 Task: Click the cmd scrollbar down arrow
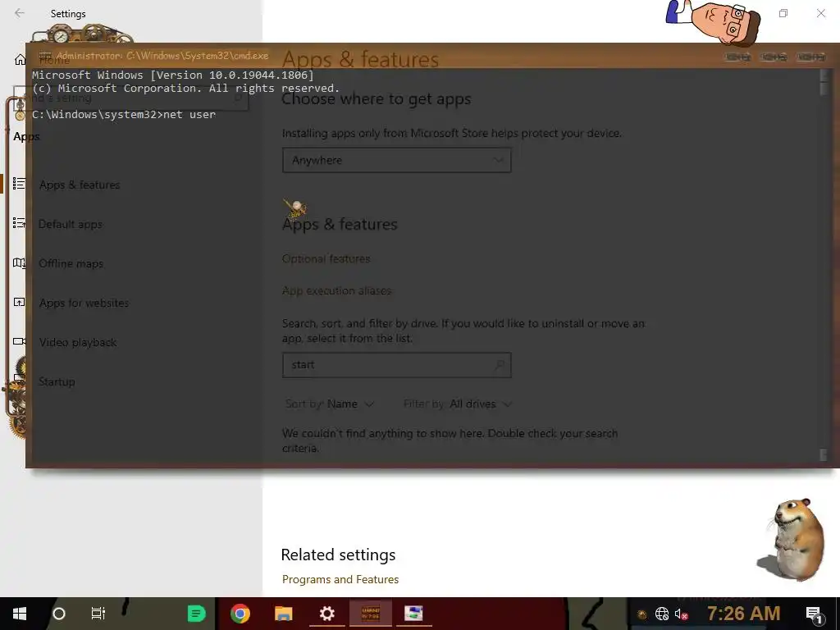(x=824, y=454)
